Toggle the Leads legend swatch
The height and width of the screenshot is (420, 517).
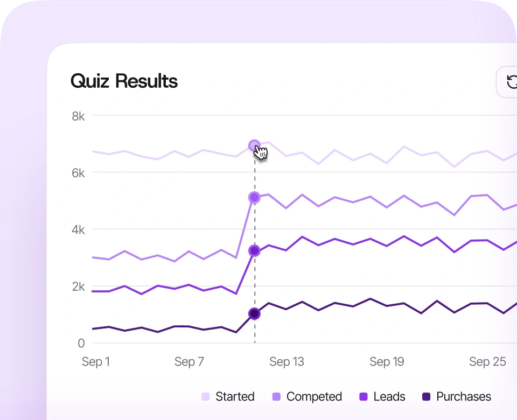(364, 397)
